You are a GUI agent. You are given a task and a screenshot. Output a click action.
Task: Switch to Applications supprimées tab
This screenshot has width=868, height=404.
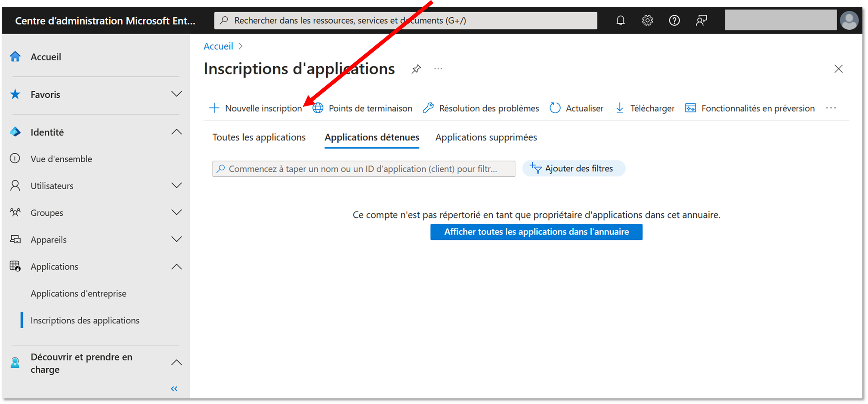(486, 137)
